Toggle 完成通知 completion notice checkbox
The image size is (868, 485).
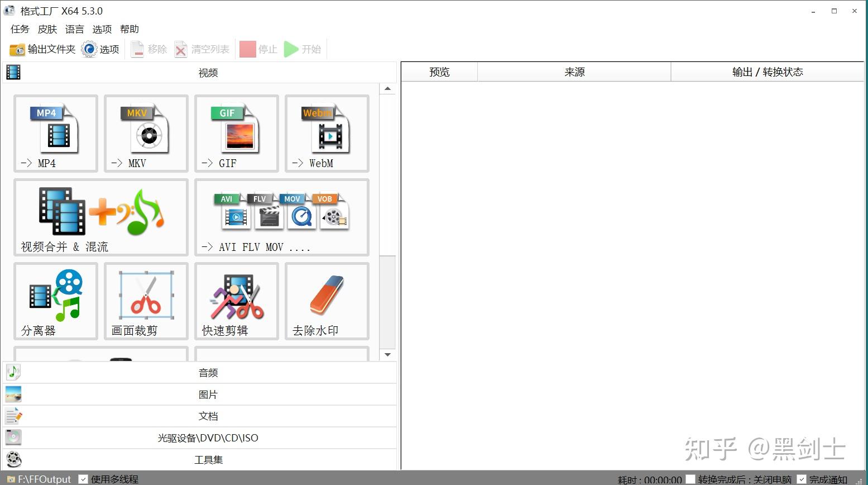click(802, 479)
